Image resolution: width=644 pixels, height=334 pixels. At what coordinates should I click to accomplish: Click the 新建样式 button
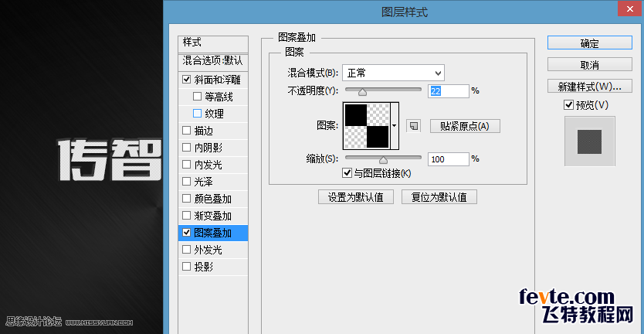click(x=590, y=87)
